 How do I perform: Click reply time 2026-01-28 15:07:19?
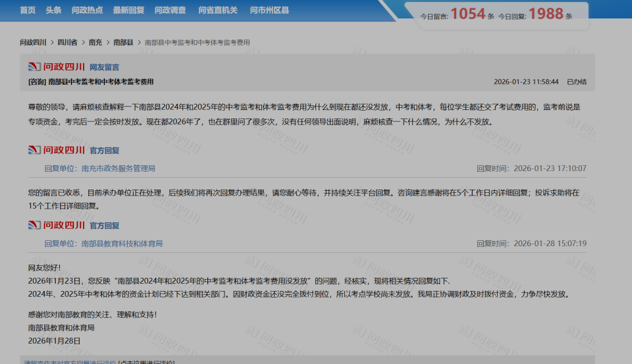550,244
